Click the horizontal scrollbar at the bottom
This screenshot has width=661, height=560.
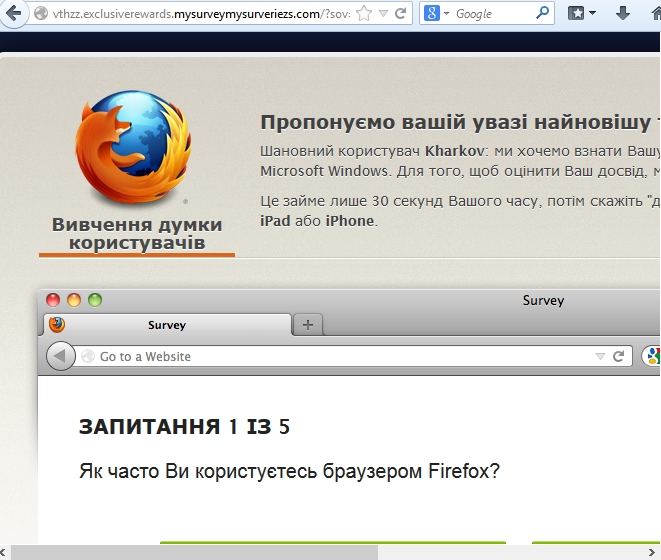pos(200,552)
